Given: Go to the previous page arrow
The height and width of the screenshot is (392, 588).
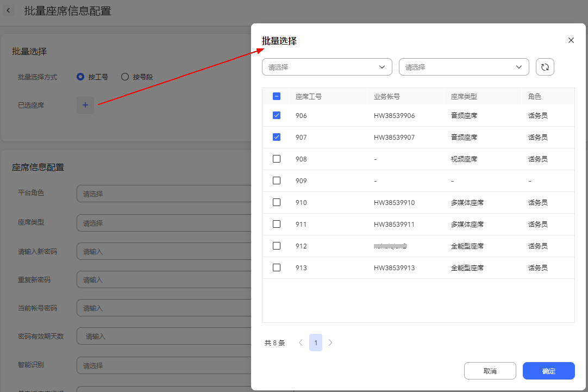Looking at the screenshot, I should point(301,343).
